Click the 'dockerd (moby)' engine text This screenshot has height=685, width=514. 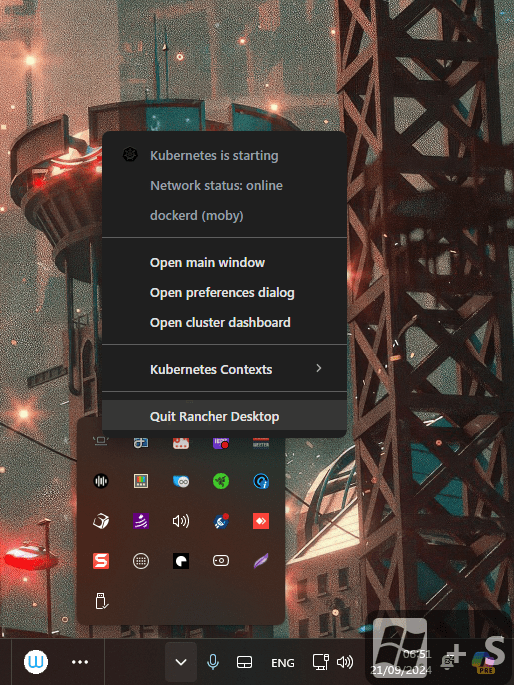pos(197,215)
